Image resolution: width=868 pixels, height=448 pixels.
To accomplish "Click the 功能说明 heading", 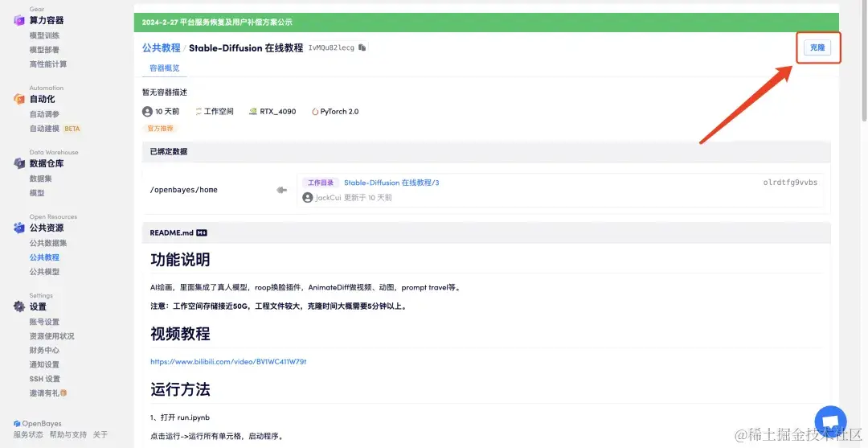I will tap(180, 260).
